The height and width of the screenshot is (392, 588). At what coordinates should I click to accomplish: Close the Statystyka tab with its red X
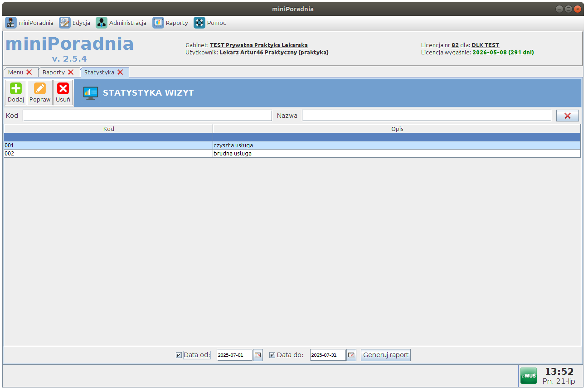tap(120, 72)
